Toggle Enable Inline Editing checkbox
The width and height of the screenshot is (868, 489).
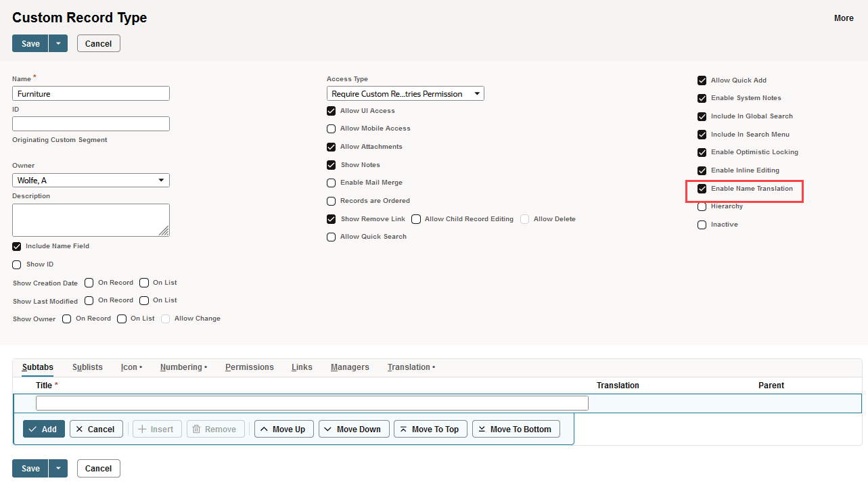tap(702, 170)
